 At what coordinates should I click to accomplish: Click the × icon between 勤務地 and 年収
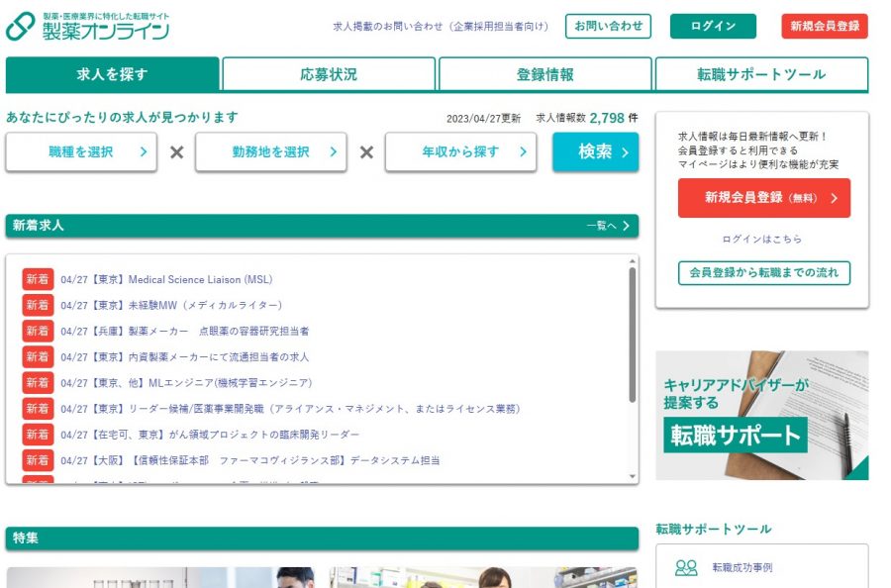pos(366,152)
